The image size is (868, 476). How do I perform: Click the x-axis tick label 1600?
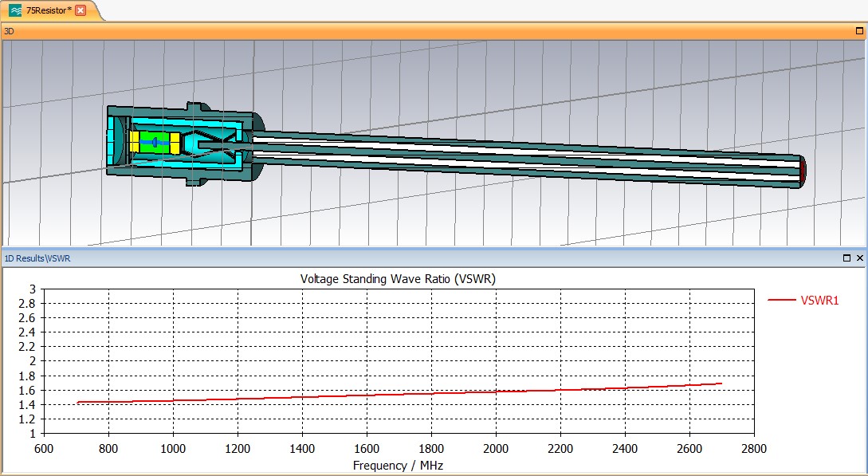(x=367, y=448)
